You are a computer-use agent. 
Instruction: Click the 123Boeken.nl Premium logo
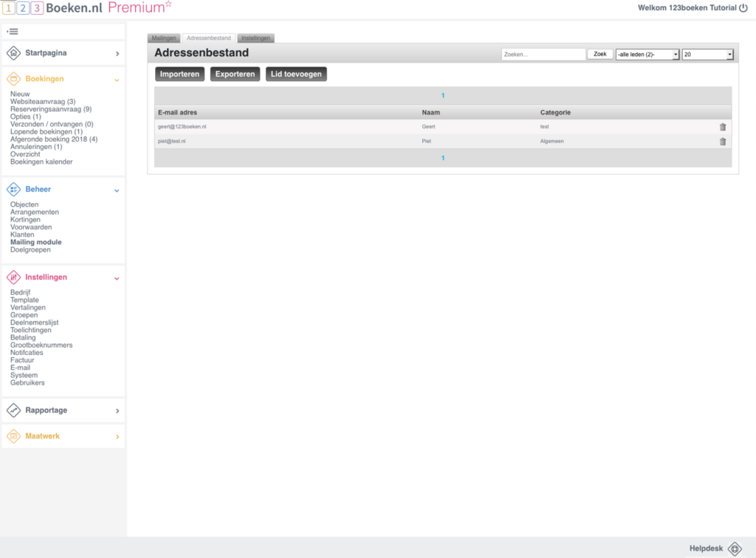[87, 7]
